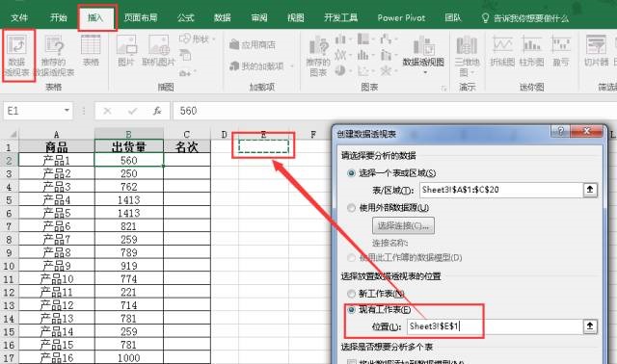Switch to the 开发工具 tab
Image resolution: width=617 pixels, height=364 pixels.
click(340, 17)
